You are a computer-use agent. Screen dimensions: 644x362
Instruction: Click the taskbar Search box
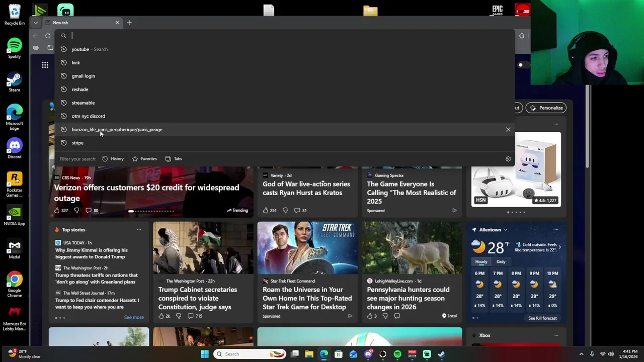[x=250, y=354]
